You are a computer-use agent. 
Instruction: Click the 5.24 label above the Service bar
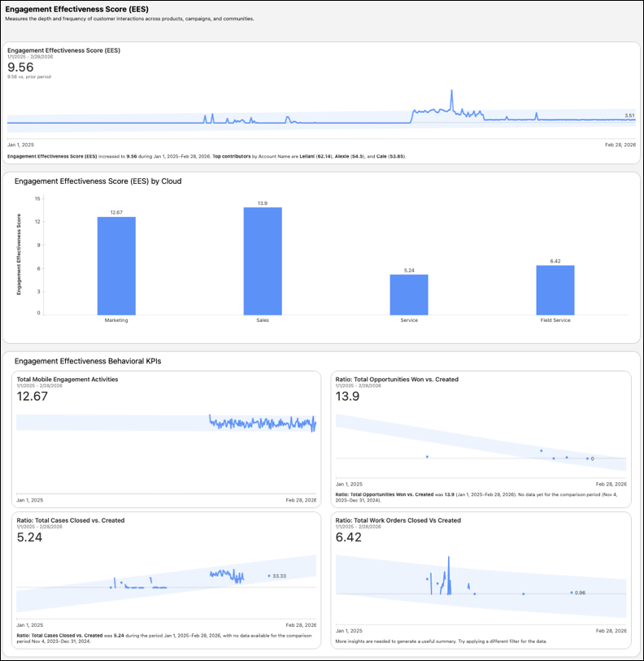409,270
